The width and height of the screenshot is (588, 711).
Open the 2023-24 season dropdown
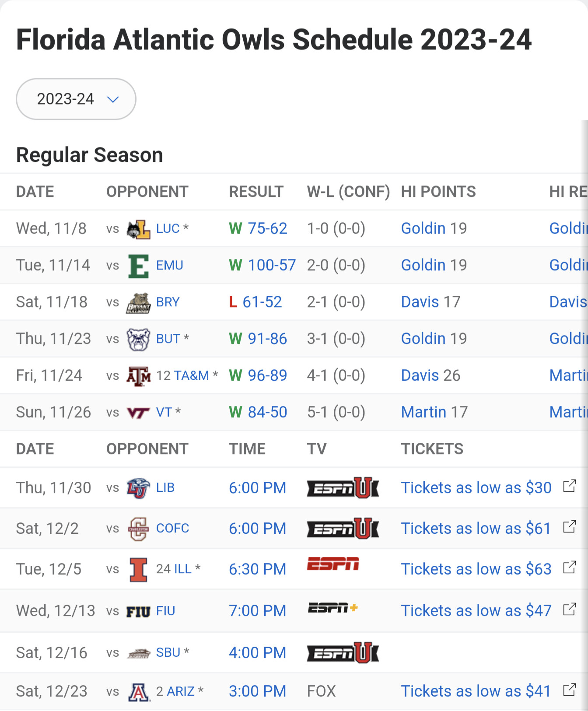click(x=76, y=99)
